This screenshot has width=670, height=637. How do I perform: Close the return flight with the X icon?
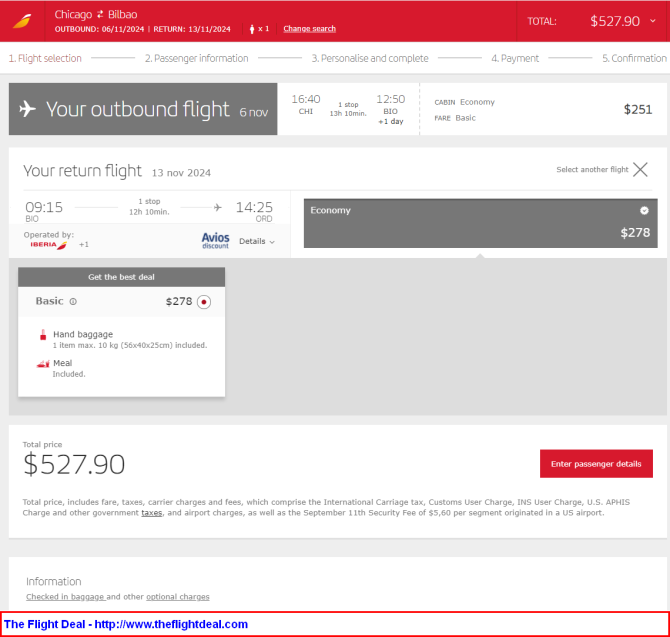click(640, 170)
